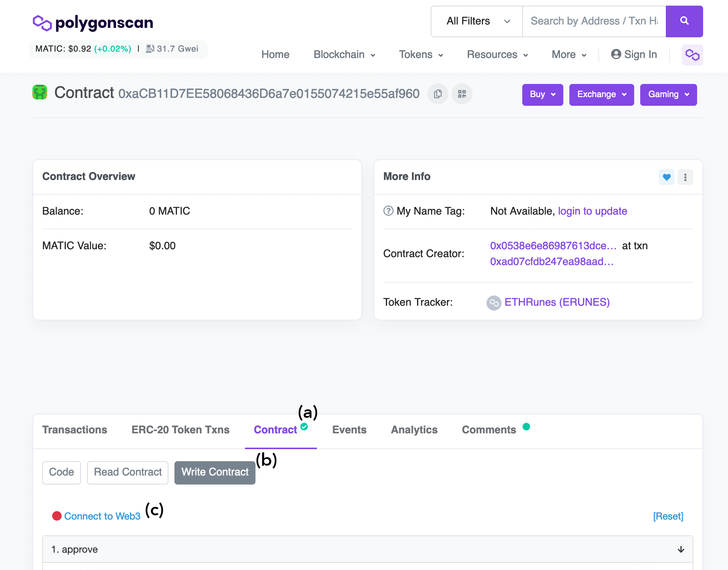Switch to the Analytics tab
Screen dimensions: 728x570
click(x=414, y=430)
